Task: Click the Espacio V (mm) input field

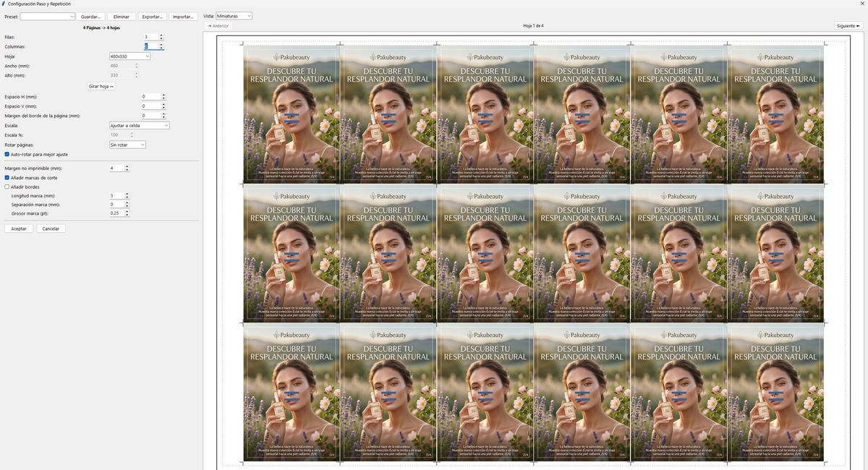Action: click(x=150, y=106)
